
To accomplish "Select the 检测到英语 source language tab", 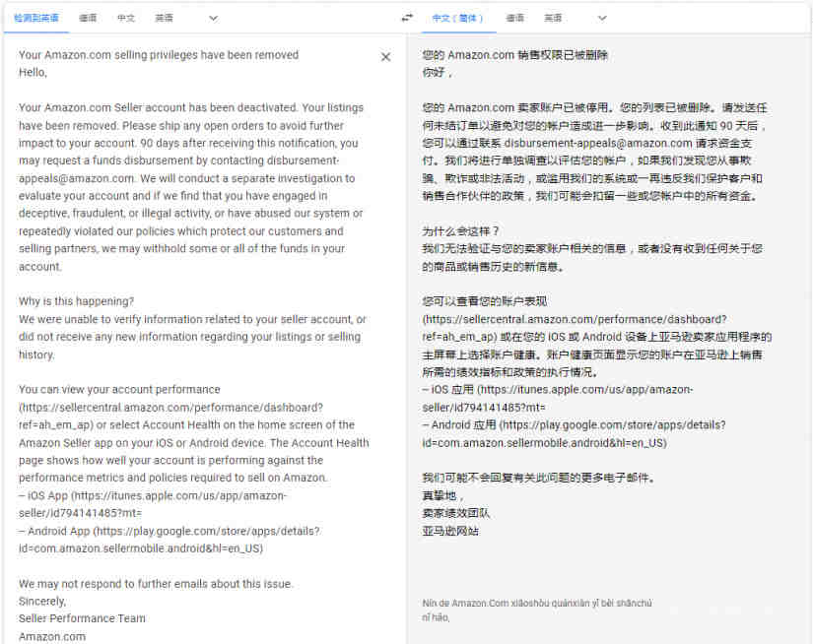I will (36, 18).
